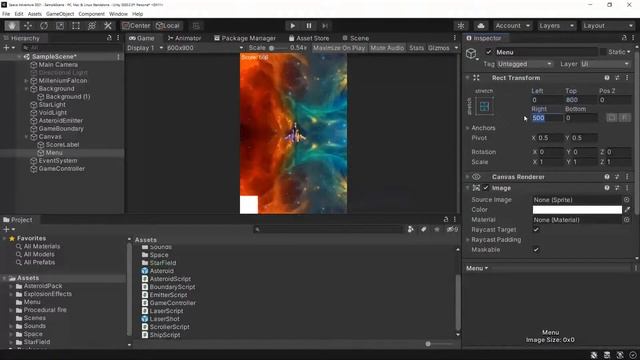Click the Pause button
Screen dimensions: 640x360
tap(309, 26)
